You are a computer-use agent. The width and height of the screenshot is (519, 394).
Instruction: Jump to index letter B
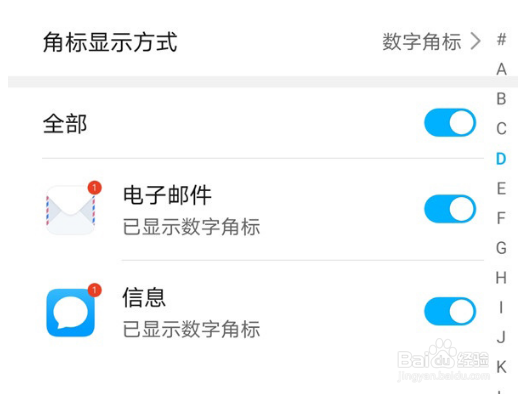coord(501,99)
